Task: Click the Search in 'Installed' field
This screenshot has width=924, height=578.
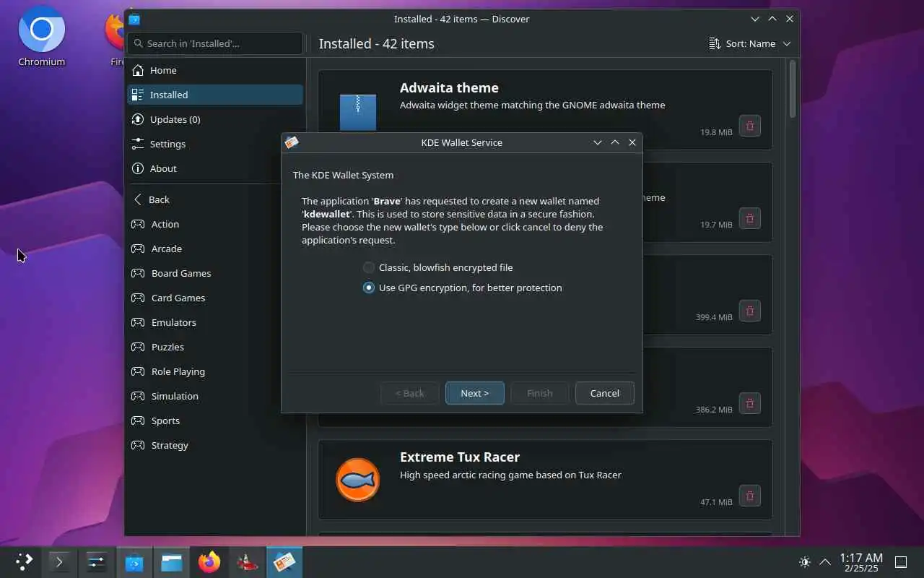Action: (215, 43)
